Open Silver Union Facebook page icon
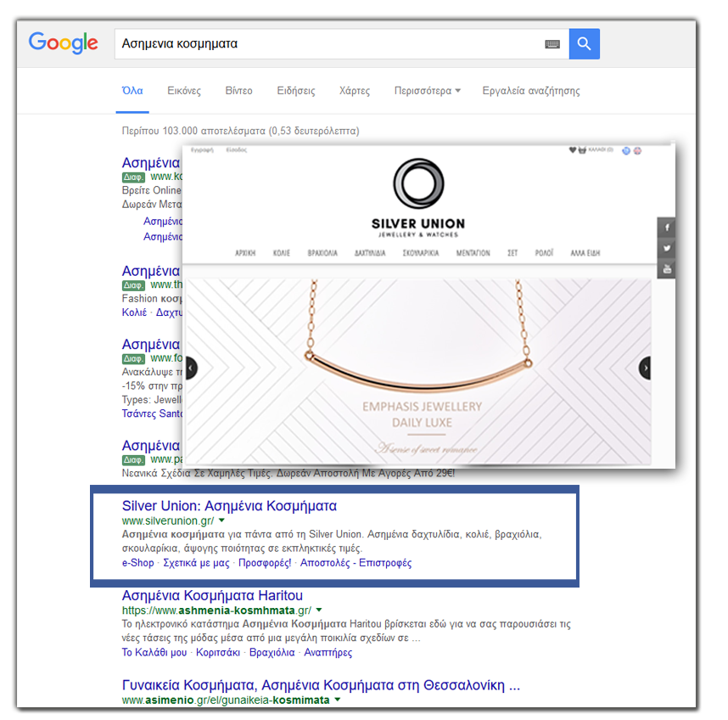 click(x=667, y=228)
